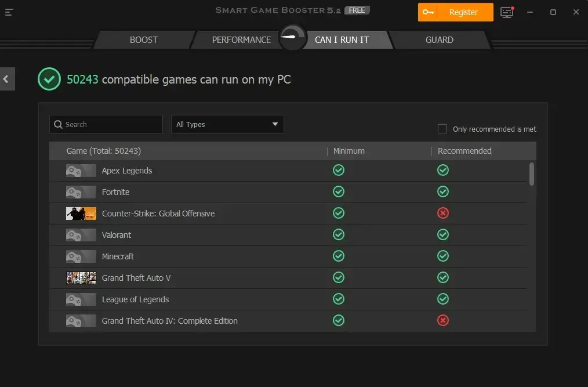Click the red X beside Grand Theft Auto IV
Viewport: 588px width, 387px height.
coord(443,320)
